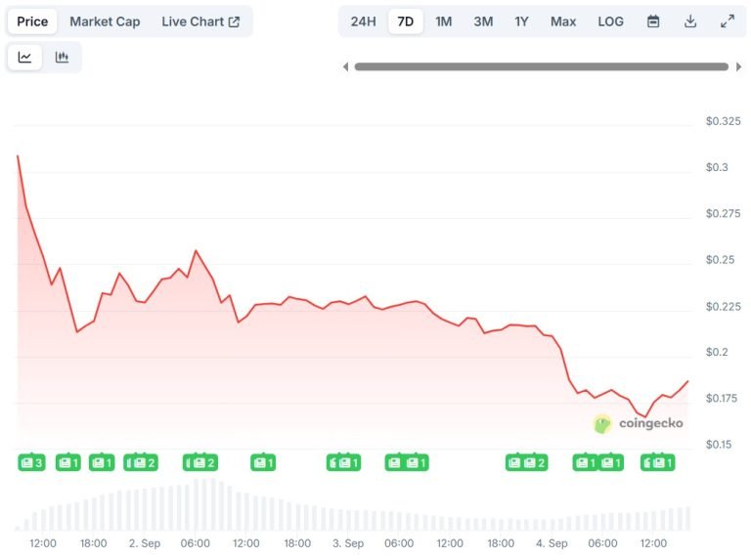Select the 1Y time range
The image size is (751, 560).
pos(522,22)
